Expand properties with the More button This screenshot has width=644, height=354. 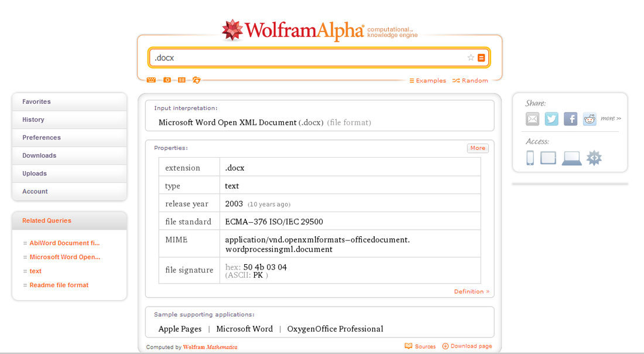pyautogui.click(x=478, y=148)
